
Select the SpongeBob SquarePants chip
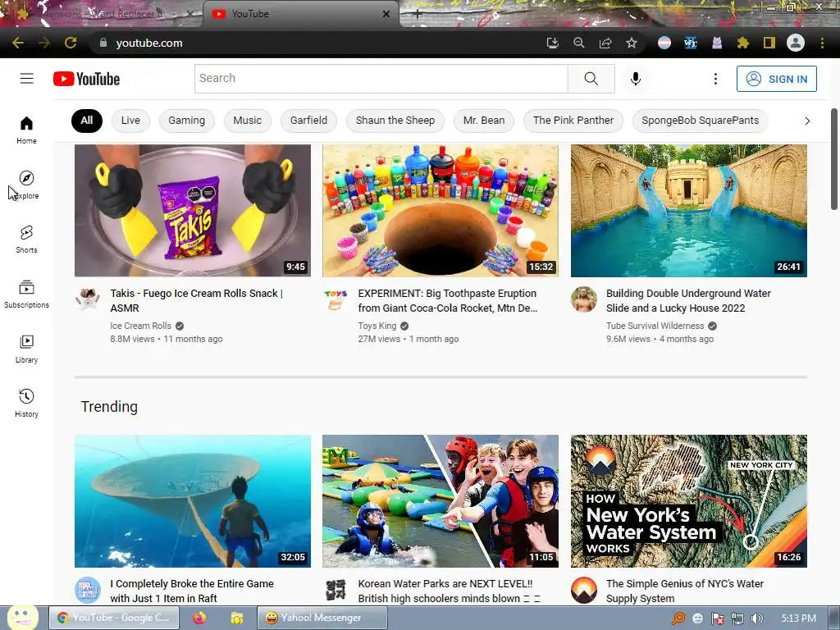(x=701, y=121)
